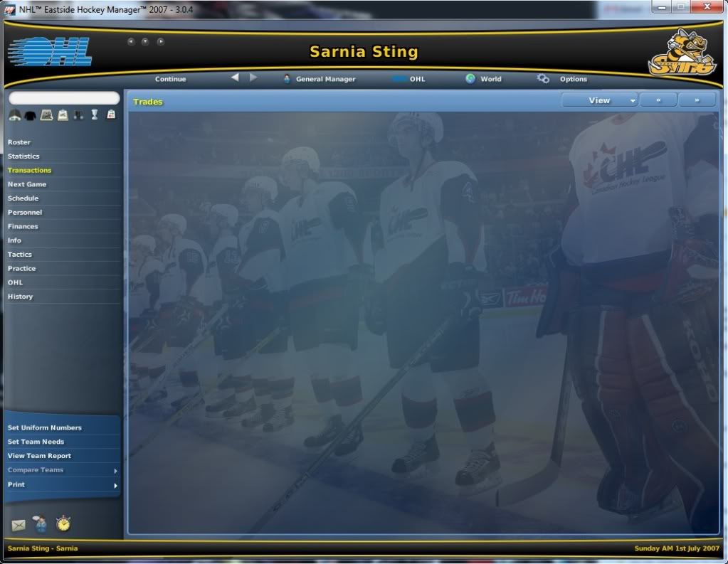The height and width of the screenshot is (564, 728).
Task: Click the date Sunday AM 1st July 2007
Action: pos(677,548)
